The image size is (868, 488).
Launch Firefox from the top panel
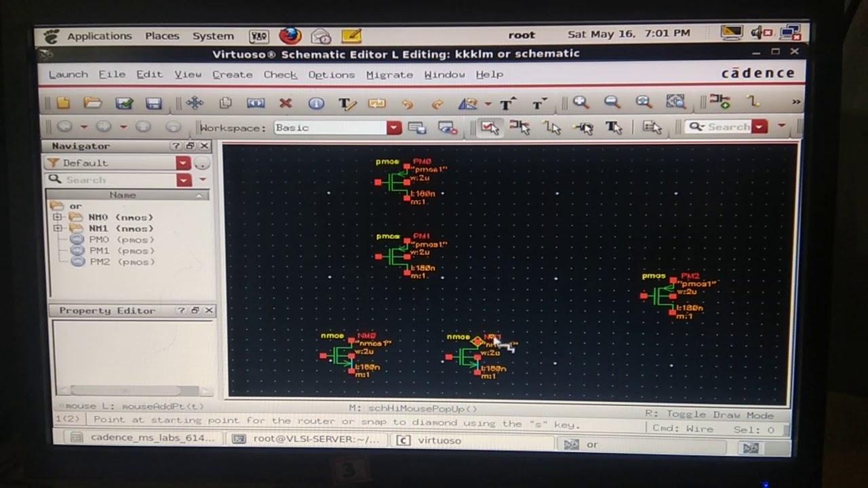pos(290,35)
